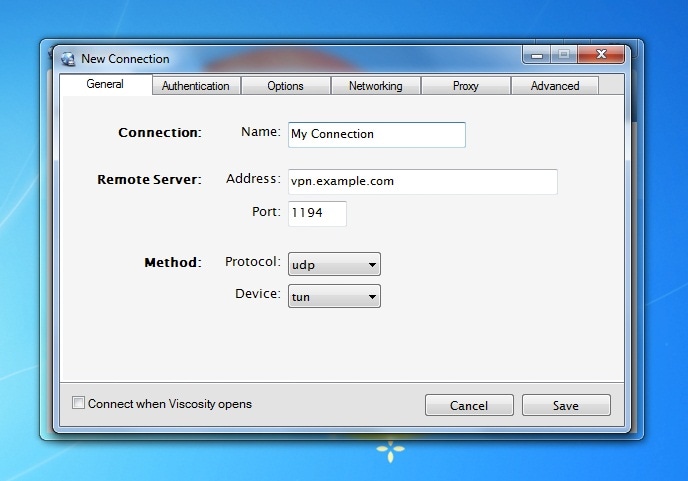This screenshot has width=688, height=481.
Task: Click the Port number field
Action: (317, 214)
